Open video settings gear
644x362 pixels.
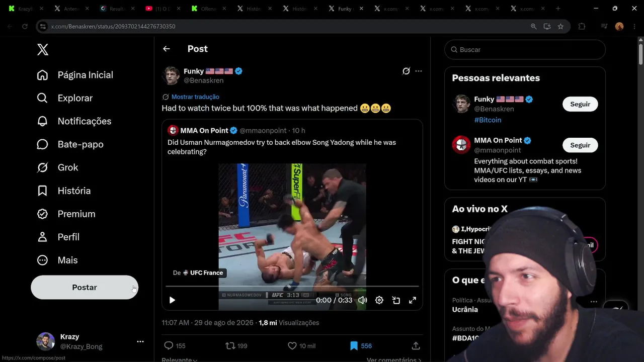point(379,300)
